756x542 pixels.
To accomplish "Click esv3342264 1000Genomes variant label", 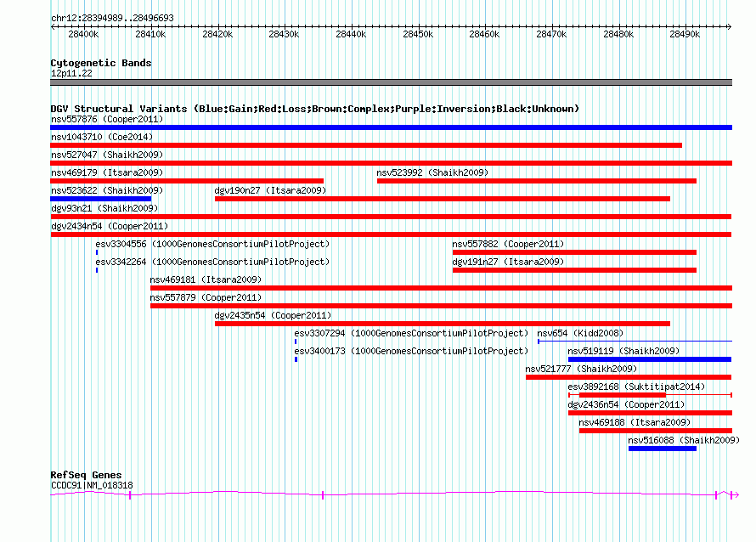I will 212,262.
